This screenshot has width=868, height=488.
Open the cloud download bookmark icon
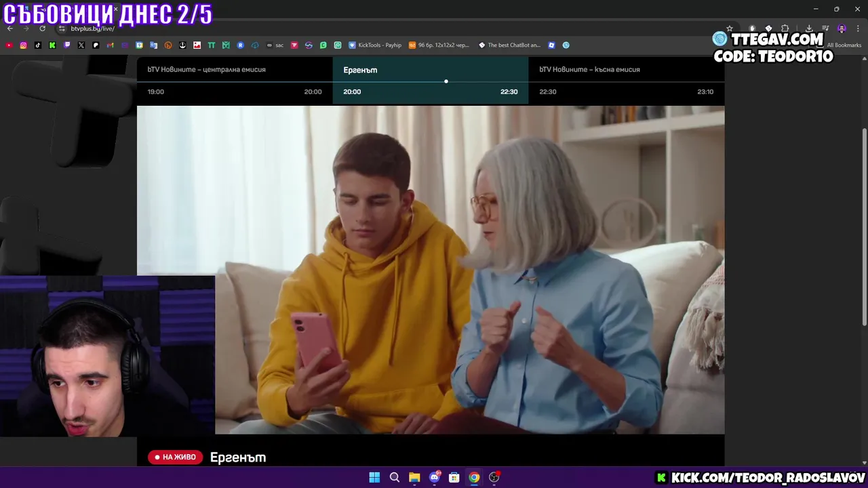(x=255, y=45)
